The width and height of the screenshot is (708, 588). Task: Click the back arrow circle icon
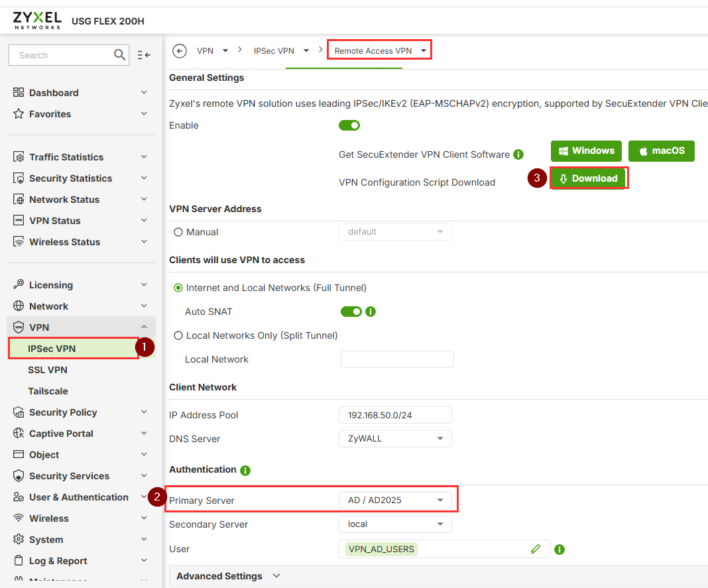point(180,51)
